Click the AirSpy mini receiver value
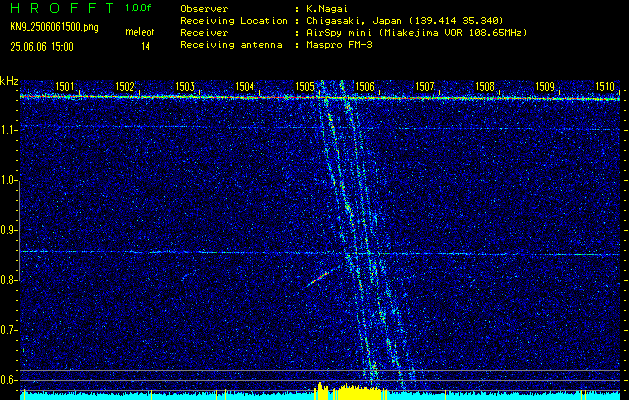Screen dimensions: 629x400 (416, 33)
